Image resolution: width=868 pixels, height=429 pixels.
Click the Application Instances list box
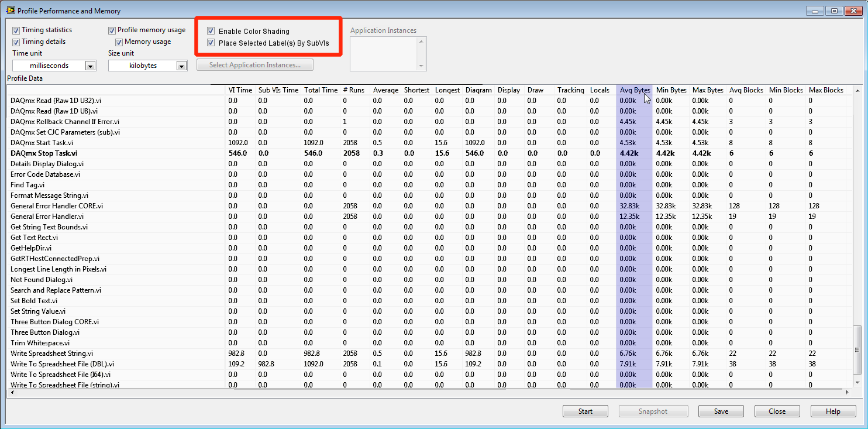click(384, 53)
